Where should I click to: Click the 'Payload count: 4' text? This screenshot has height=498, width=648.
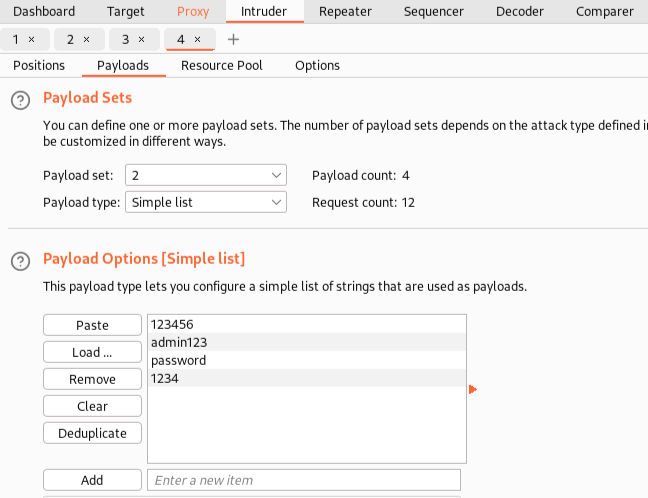click(x=361, y=176)
